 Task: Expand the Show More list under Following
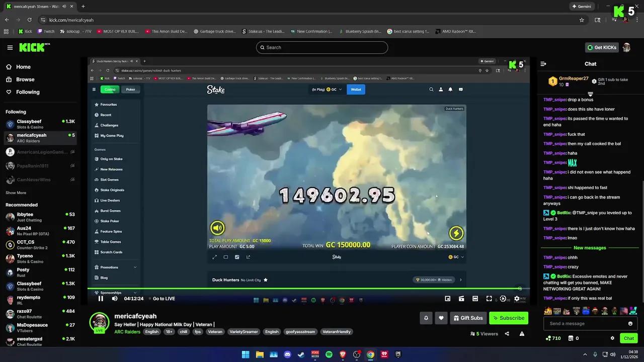coord(16,193)
